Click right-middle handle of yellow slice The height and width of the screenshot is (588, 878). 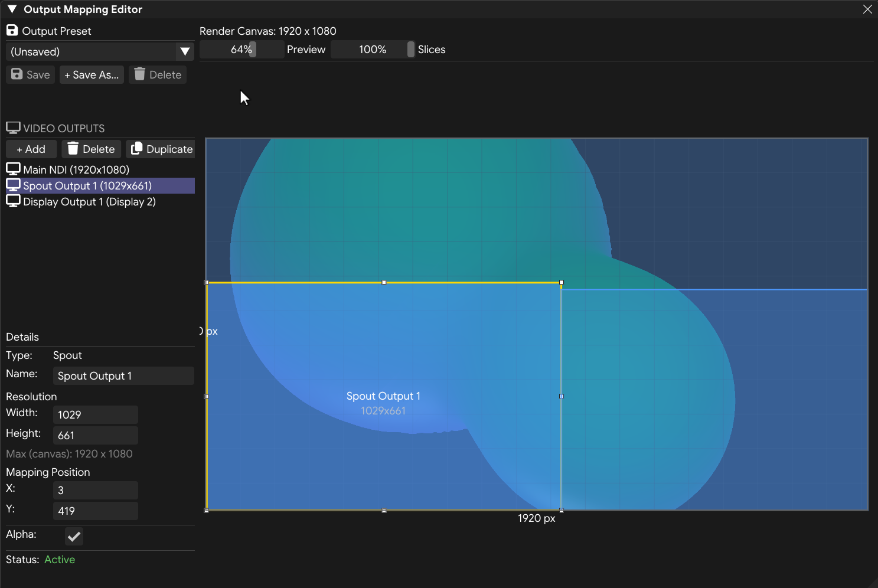(561, 396)
